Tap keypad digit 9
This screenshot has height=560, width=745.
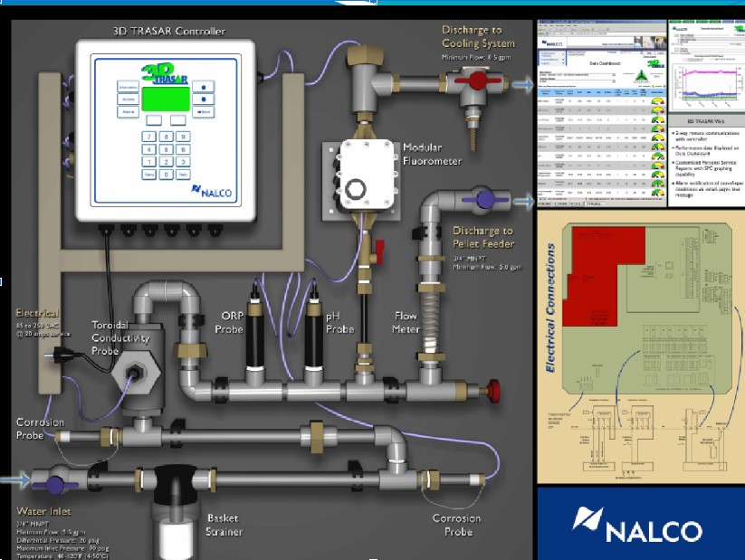[x=183, y=137]
